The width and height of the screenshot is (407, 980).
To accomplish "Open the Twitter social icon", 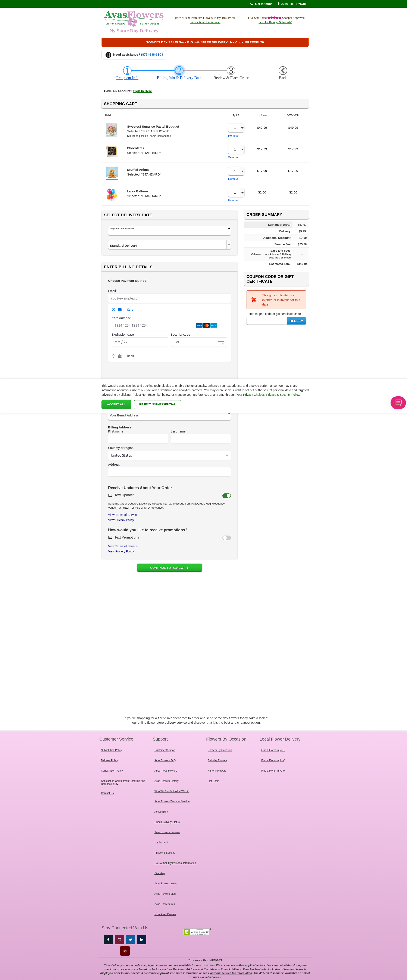I will [x=130, y=939].
